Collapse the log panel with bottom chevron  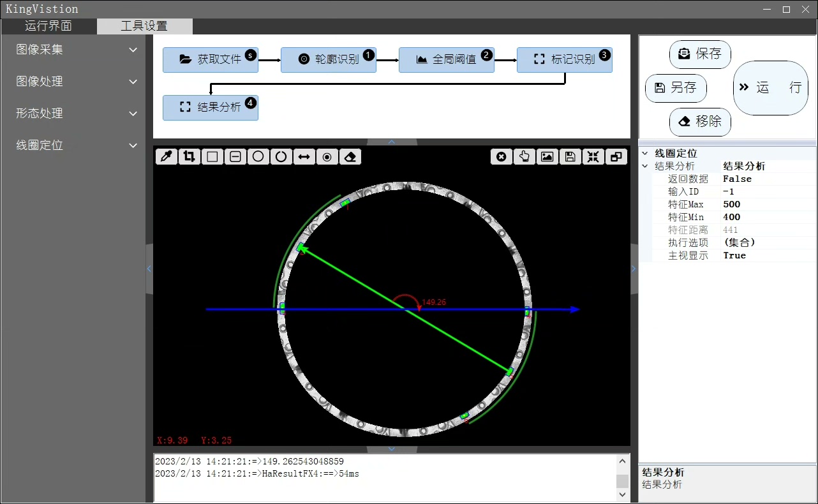pos(392,449)
